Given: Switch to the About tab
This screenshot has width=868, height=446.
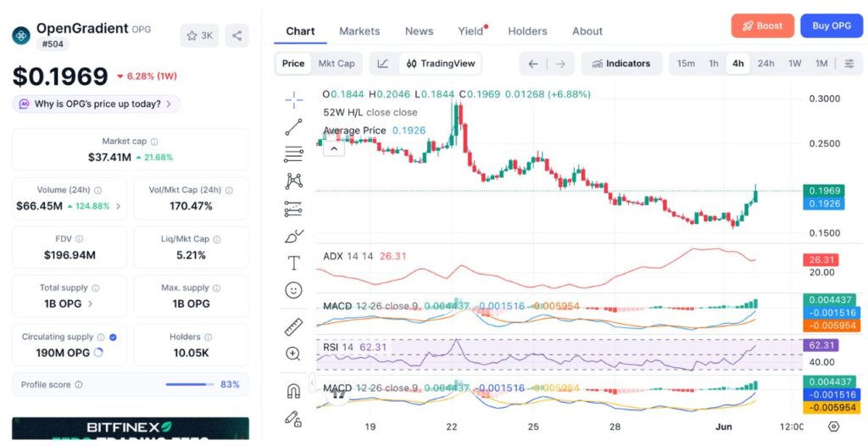Looking at the screenshot, I should click(x=587, y=31).
